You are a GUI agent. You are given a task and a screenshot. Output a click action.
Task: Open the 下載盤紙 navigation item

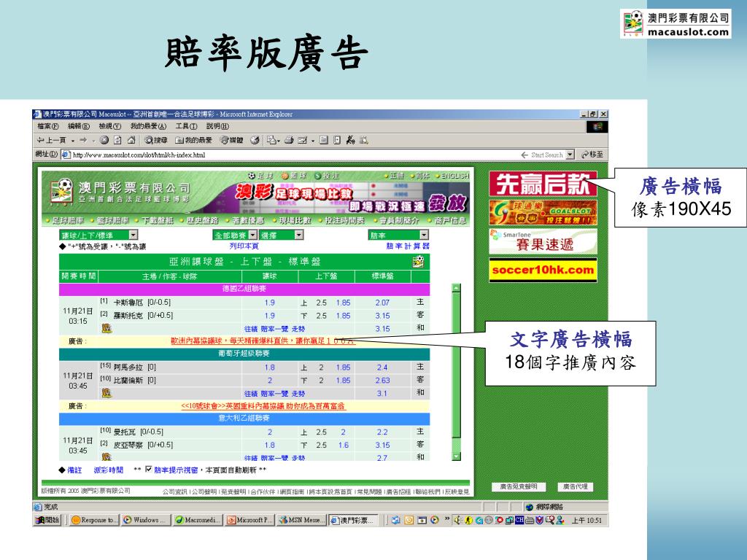point(158,220)
